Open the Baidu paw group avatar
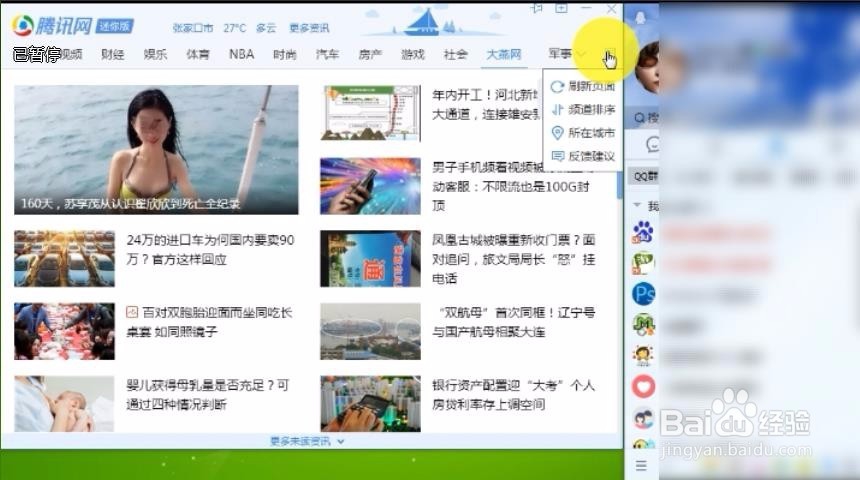860x480 pixels. [x=643, y=232]
